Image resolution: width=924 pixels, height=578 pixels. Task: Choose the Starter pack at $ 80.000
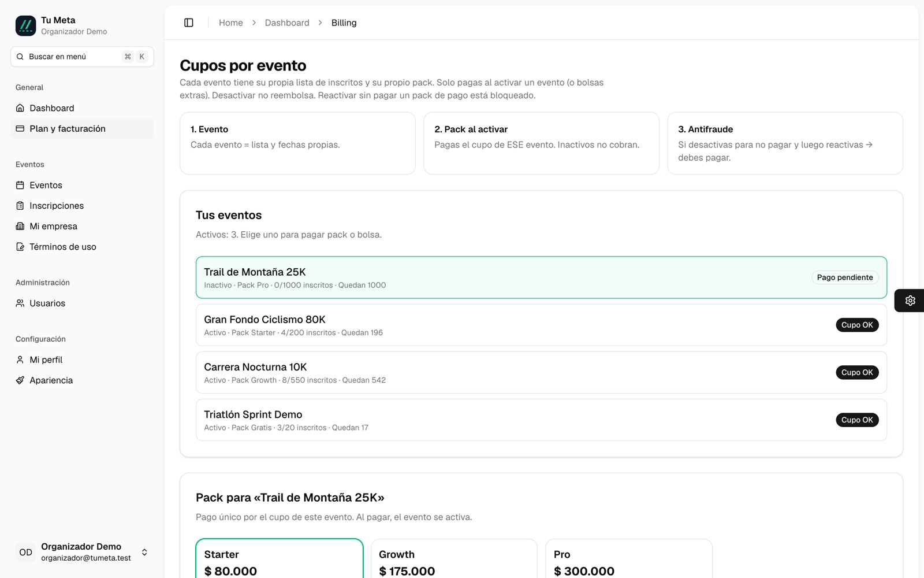click(x=280, y=559)
